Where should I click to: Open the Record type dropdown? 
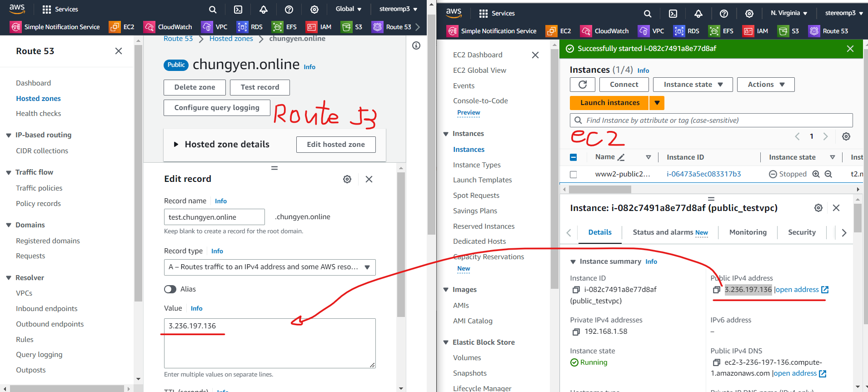point(270,267)
